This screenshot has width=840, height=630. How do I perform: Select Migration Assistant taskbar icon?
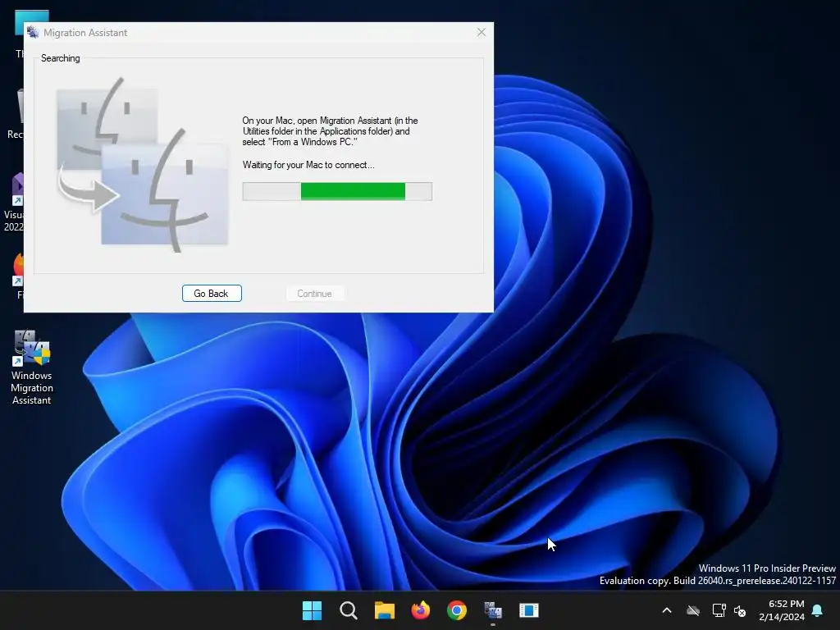(x=493, y=610)
